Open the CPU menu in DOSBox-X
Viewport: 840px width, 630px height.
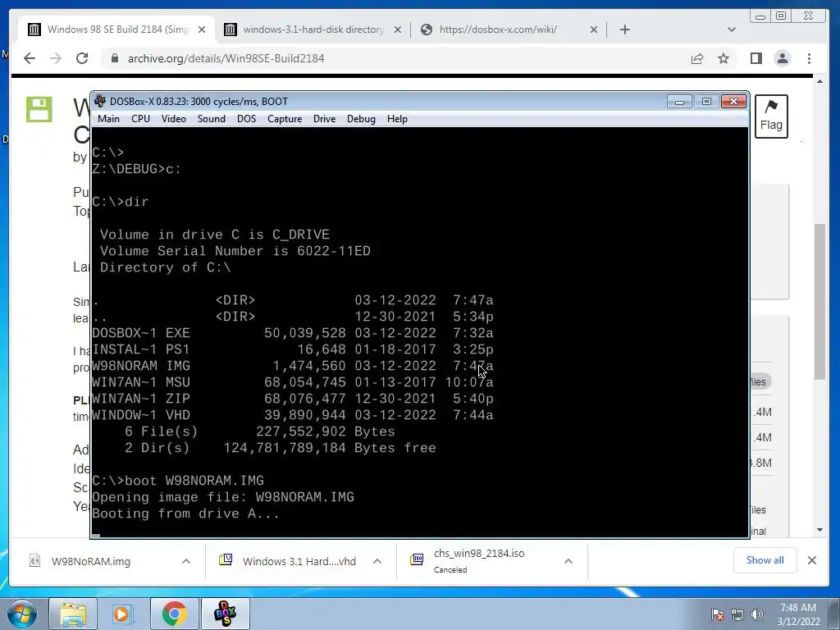coord(140,119)
